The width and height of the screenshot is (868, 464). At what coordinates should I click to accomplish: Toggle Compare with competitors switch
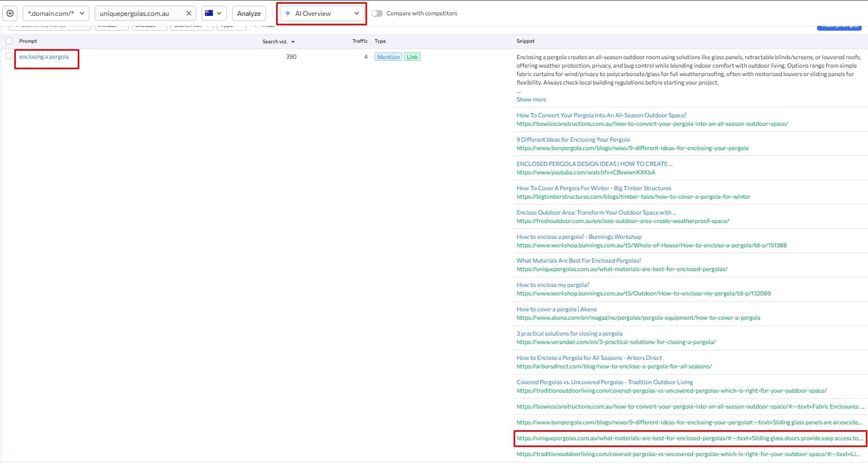(377, 13)
